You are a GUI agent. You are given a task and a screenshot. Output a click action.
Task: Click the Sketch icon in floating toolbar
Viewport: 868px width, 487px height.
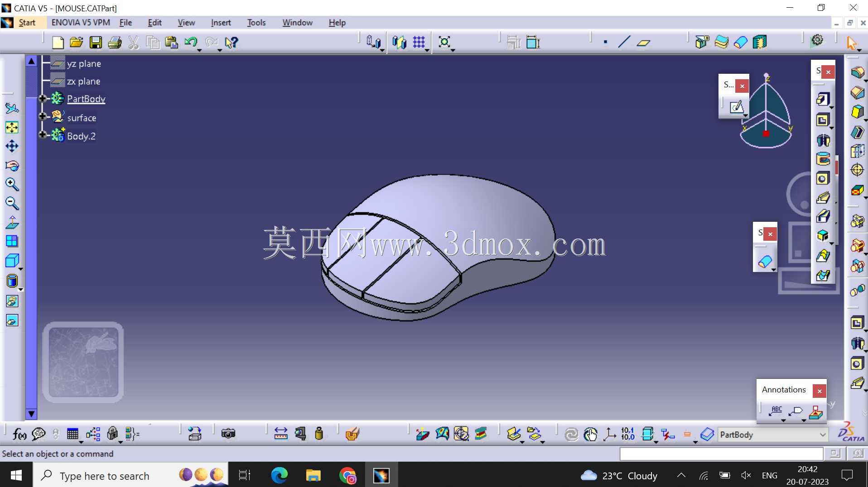(737, 107)
